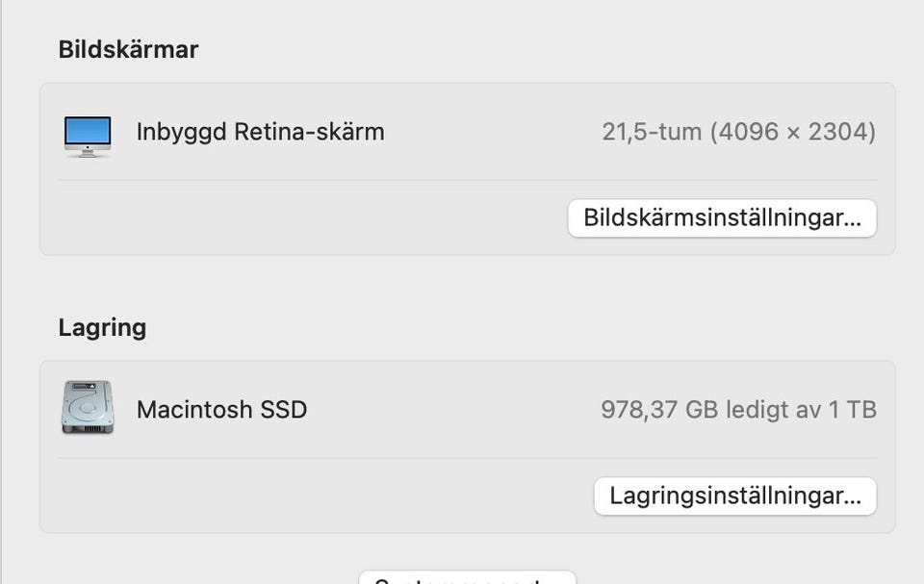924x584 pixels.
Task: Click the divider line under Macintosh SSD
Action: (467, 458)
